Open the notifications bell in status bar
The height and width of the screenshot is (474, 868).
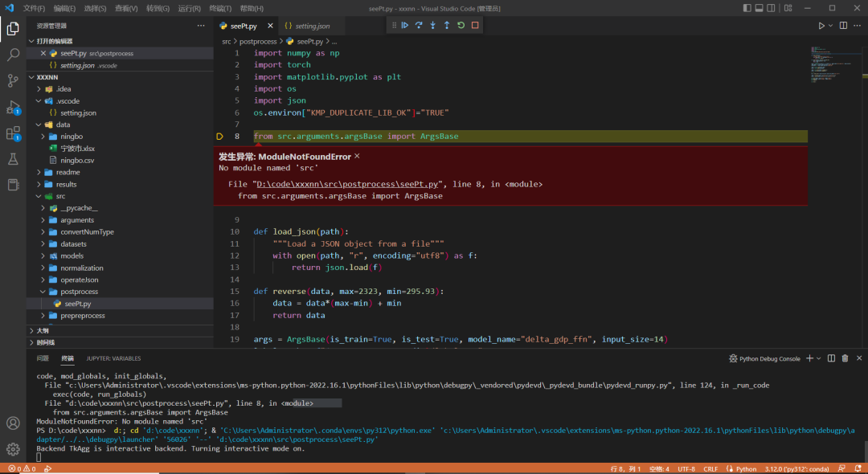pos(858,469)
